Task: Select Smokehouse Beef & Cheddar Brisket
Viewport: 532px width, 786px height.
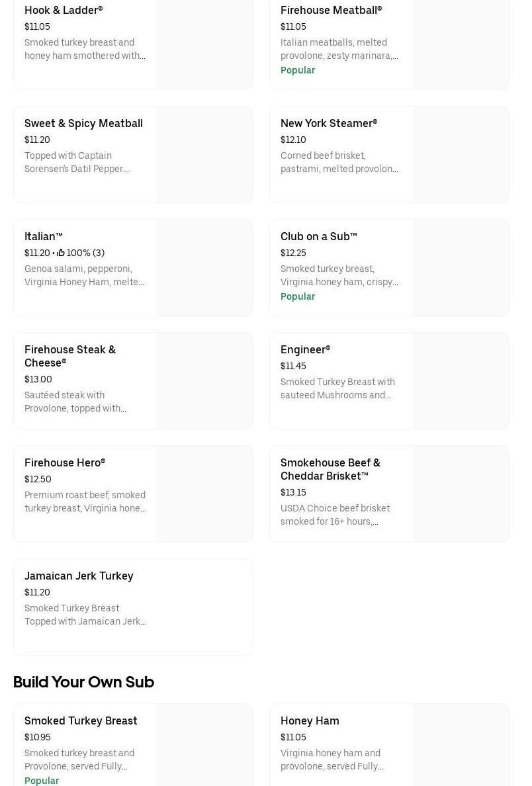Action: click(330, 469)
